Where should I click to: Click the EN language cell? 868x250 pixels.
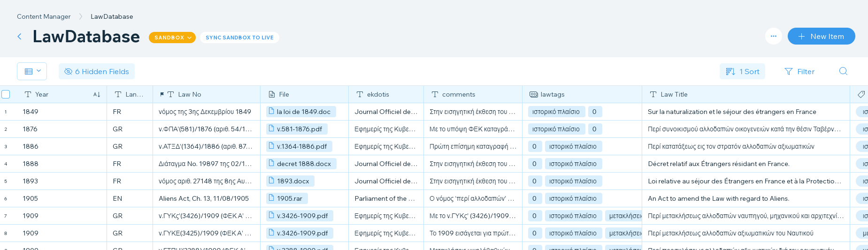(130, 198)
